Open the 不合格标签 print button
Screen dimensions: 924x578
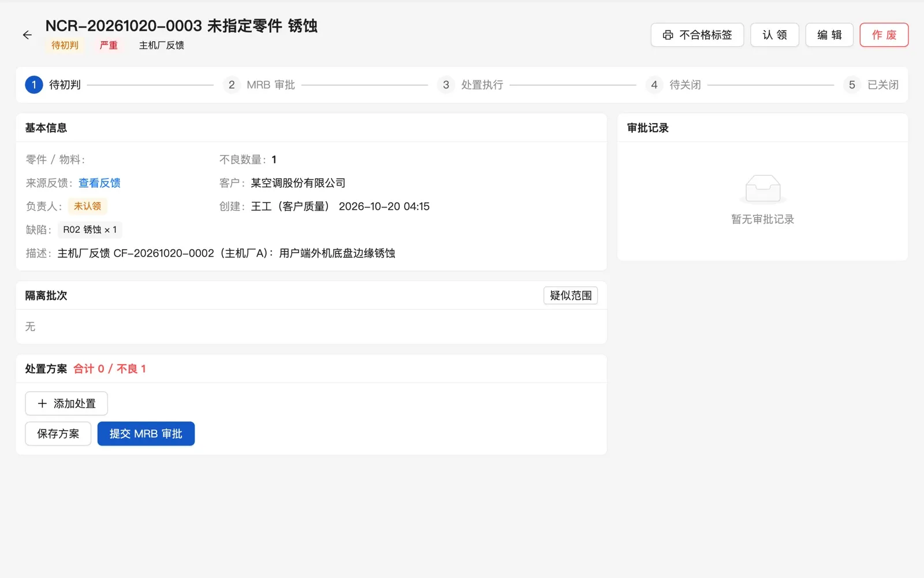click(697, 35)
